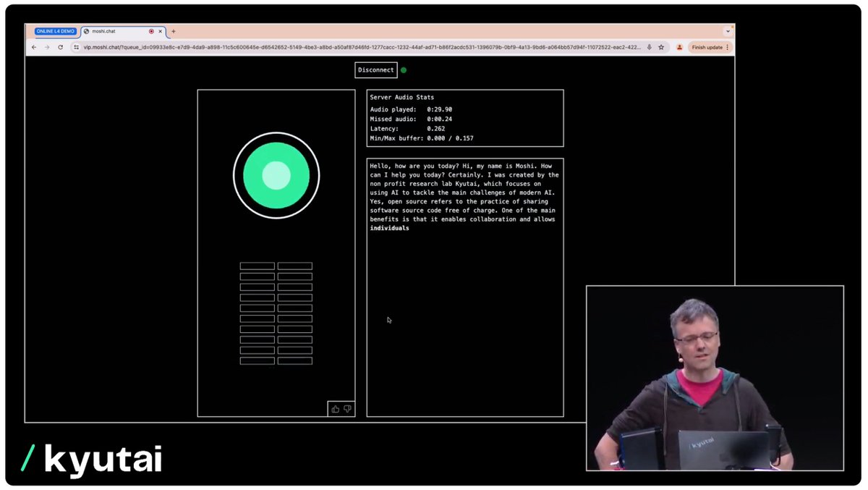Click the transcript line "Hello, how are you today?"

[x=414, y=166]
